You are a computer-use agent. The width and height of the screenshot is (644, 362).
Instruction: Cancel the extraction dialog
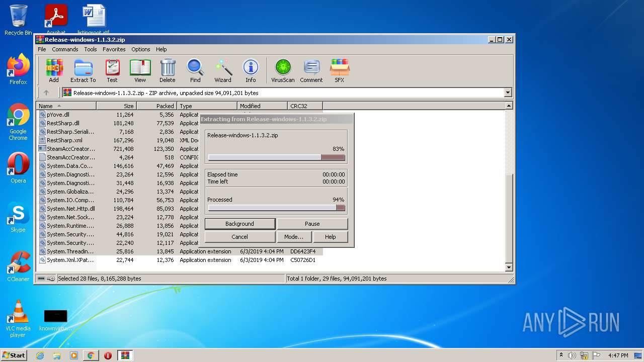pos(239,237)
